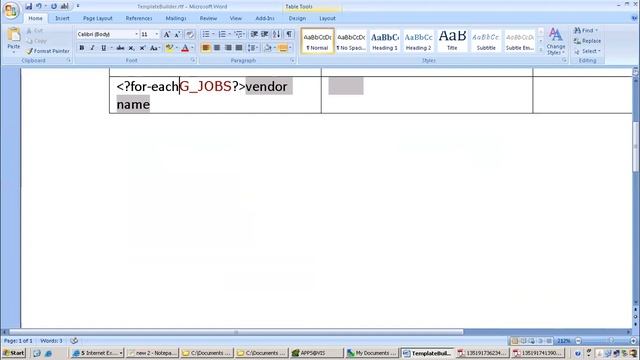
Task: Open the APPS@VIS taskbar window
Action: 316,353
